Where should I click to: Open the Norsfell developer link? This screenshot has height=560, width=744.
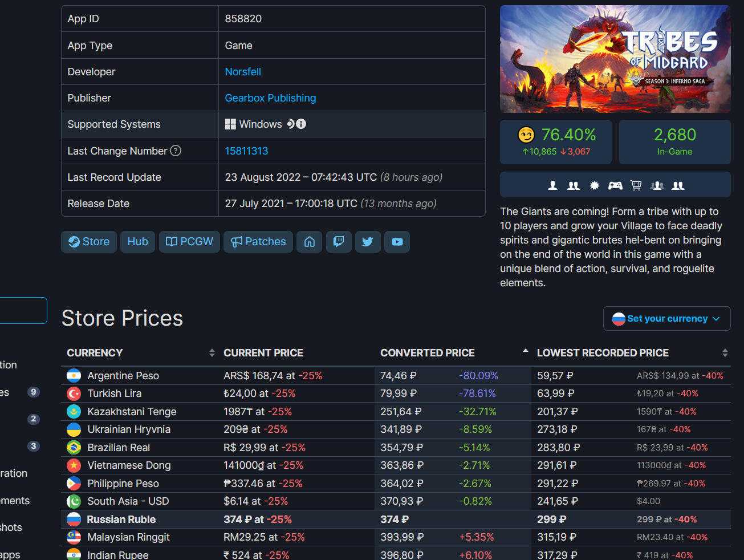tap(243, 72)
